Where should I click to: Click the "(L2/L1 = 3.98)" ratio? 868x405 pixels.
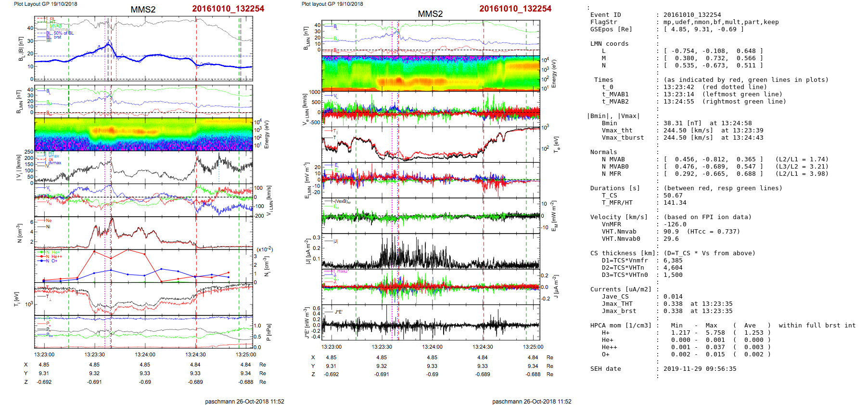coord(802,174)
